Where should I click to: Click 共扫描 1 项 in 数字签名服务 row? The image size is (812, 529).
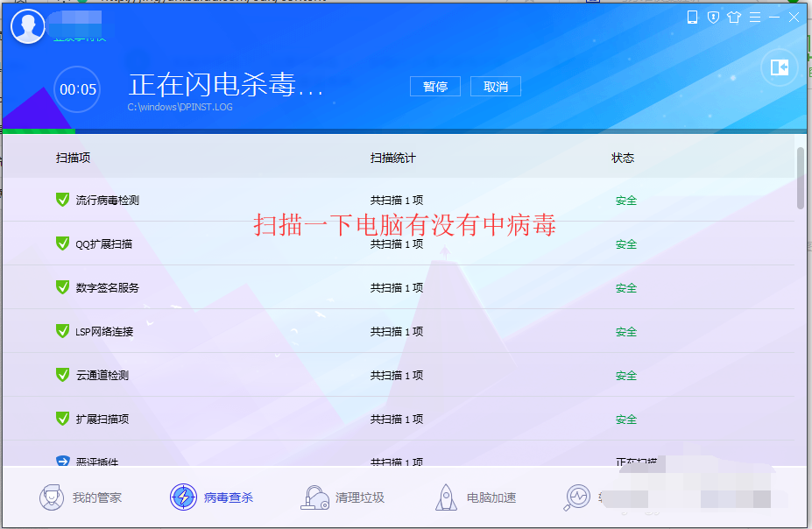pos(397,288)
